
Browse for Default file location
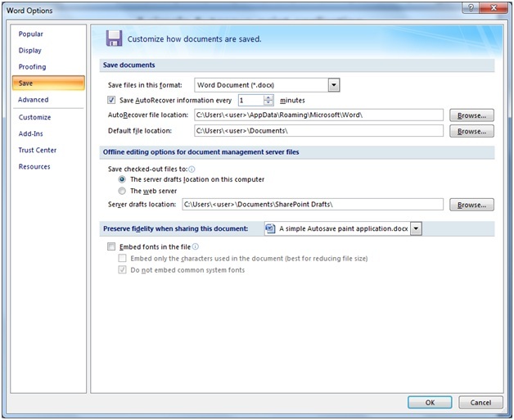click(471, 131)
